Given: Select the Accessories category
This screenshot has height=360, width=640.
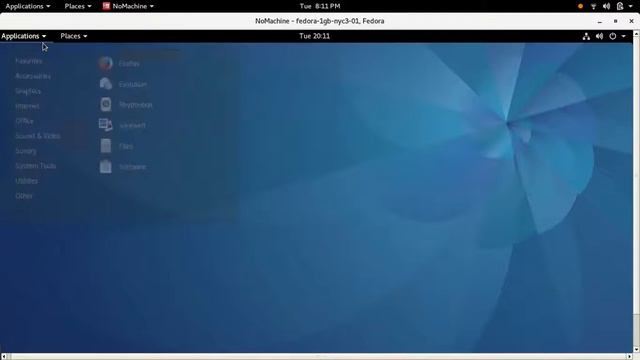Looking at the screenshot, I should (33, 76).
